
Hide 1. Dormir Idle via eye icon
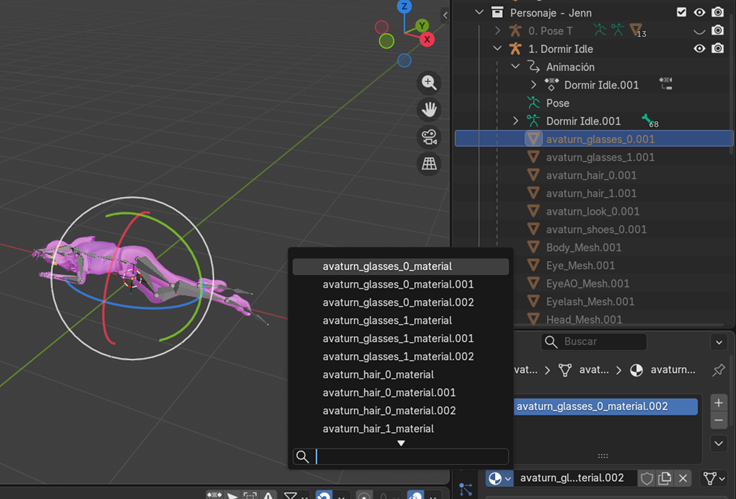click(700, 48)
